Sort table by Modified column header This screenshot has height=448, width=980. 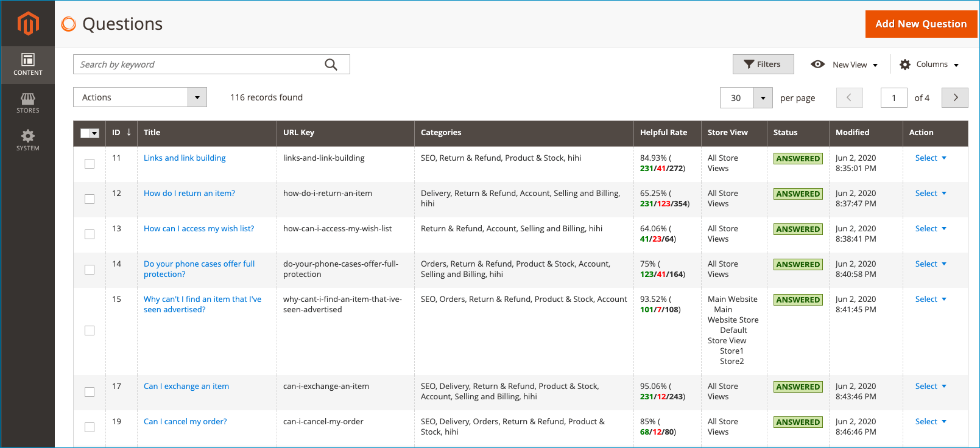tap(852, 133)
